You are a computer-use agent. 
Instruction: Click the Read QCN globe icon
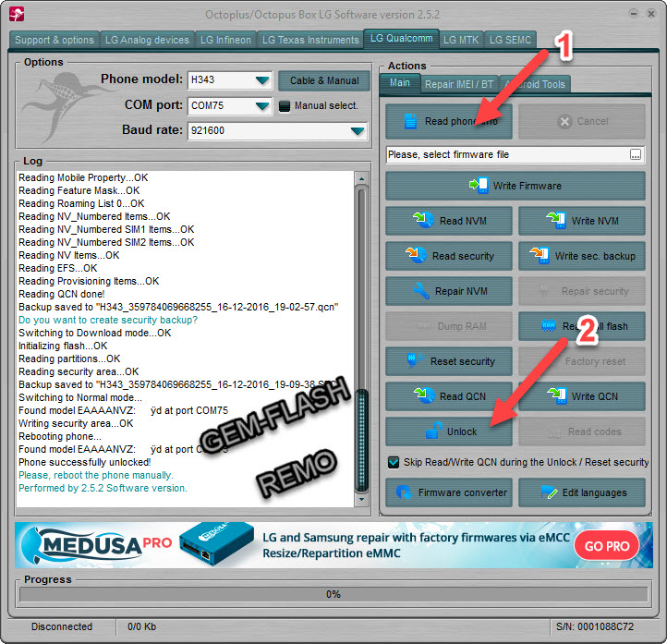pyautogui.click(x=424, y=395)
